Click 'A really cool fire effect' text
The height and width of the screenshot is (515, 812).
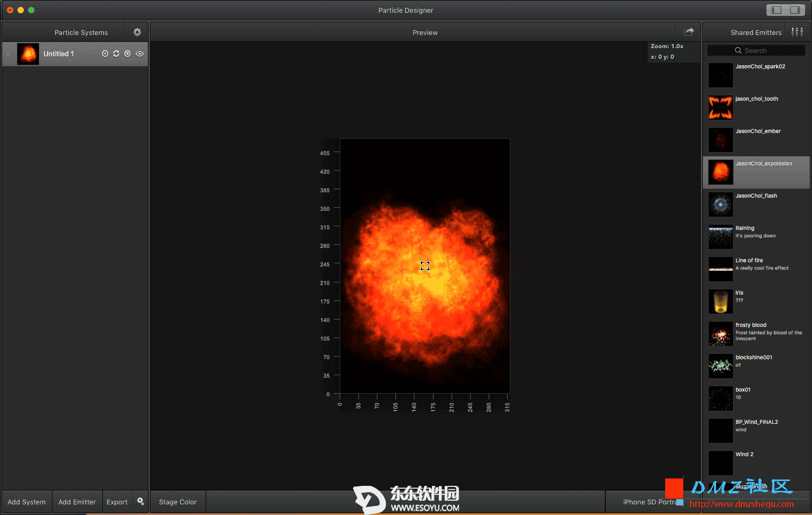pyautogui.click(x=762, y=268)
